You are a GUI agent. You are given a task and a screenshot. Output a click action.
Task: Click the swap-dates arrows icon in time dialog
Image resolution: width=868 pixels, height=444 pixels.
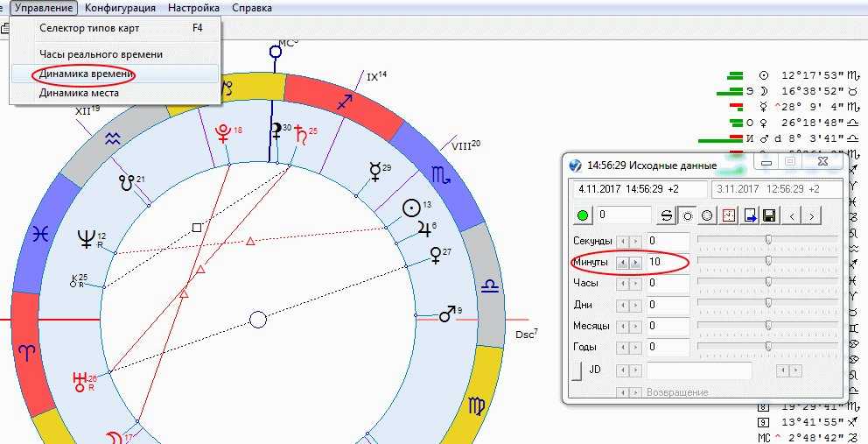pos(667,215)
